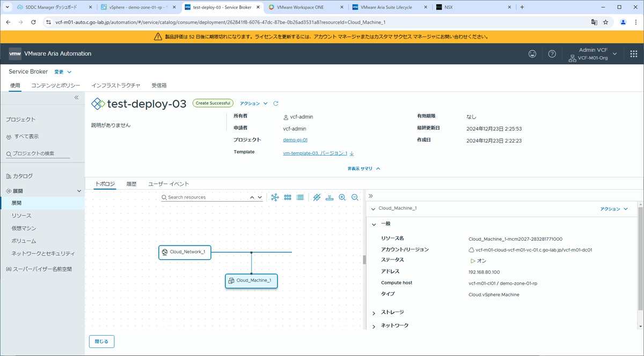Click the Search resources field
644x356 pixels.
tap(208, 197)
